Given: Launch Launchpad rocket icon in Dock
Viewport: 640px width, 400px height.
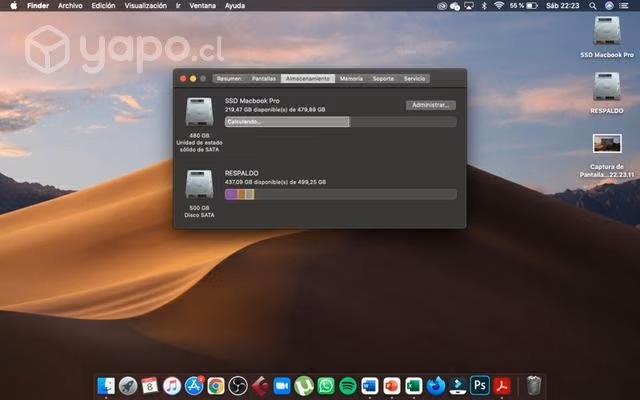Looking at the screenshot, I should [128, 385].
